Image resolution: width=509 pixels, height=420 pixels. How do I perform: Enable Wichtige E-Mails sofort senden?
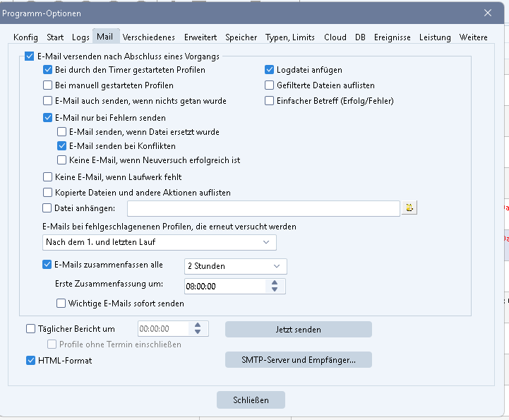[x=61, y=303]
